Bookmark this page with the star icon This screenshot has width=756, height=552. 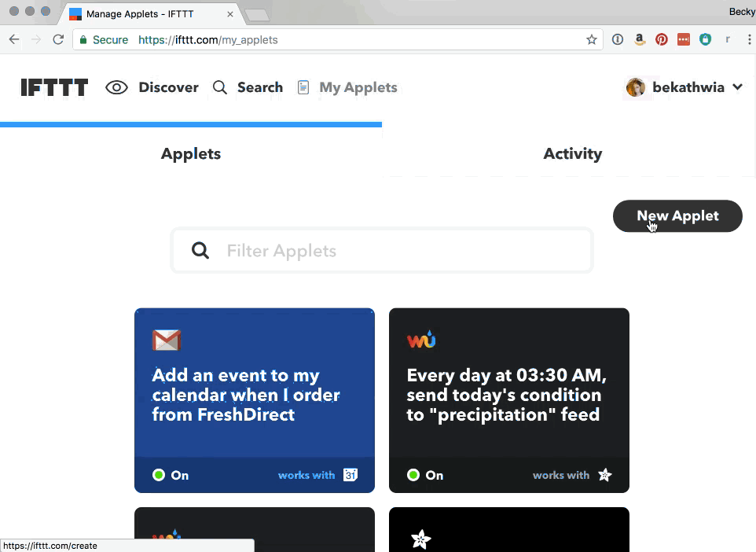point(592,39)
